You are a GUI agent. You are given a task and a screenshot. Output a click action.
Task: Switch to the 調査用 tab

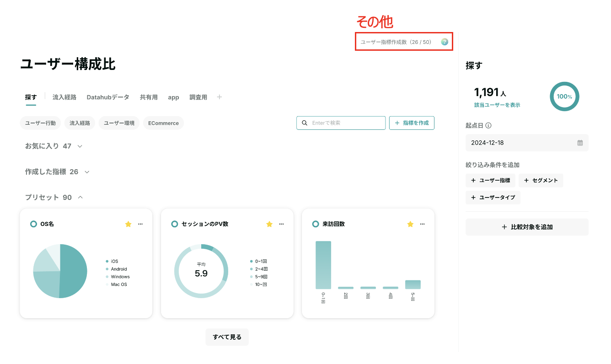coord(198,97)
